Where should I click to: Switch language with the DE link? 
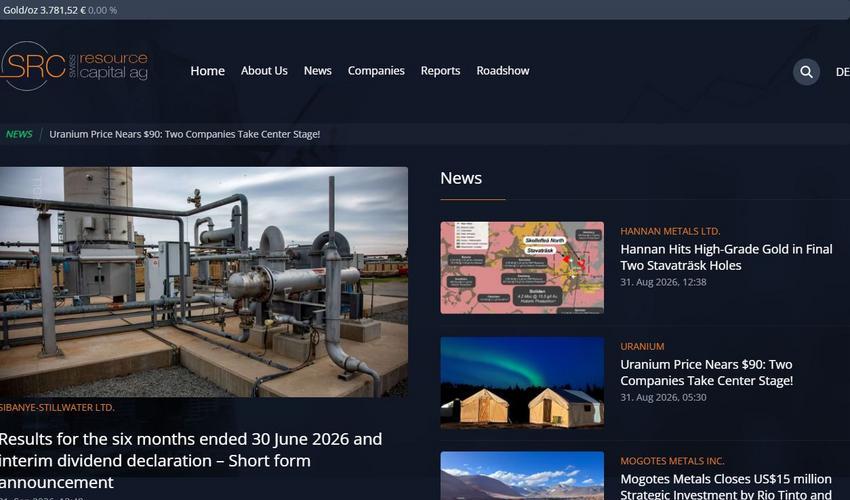click(x=842, y=72)
